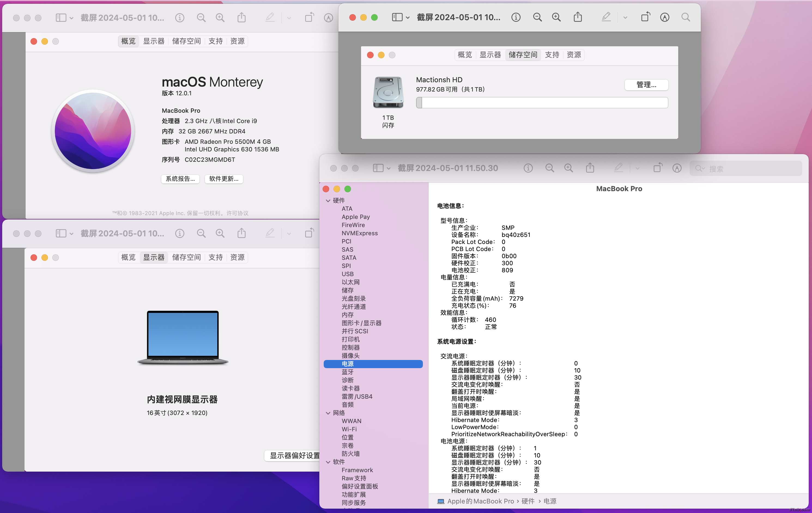This screenshot has width=812, height=513.
Task: Select 储存空间 tab in macOS Monterey window
Action: tap(186, 41)
